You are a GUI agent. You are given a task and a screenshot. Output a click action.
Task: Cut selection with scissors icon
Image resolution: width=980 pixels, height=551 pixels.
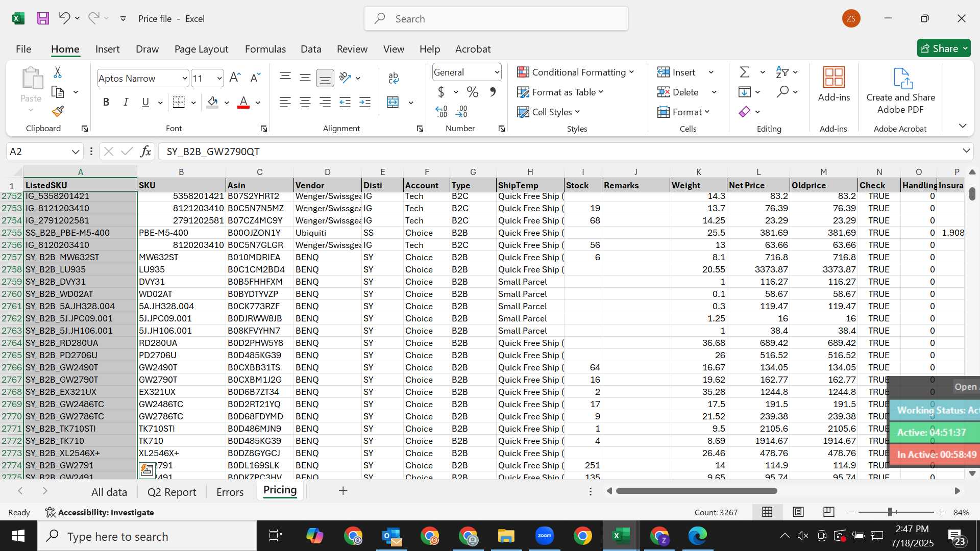(x=58, y=72)
